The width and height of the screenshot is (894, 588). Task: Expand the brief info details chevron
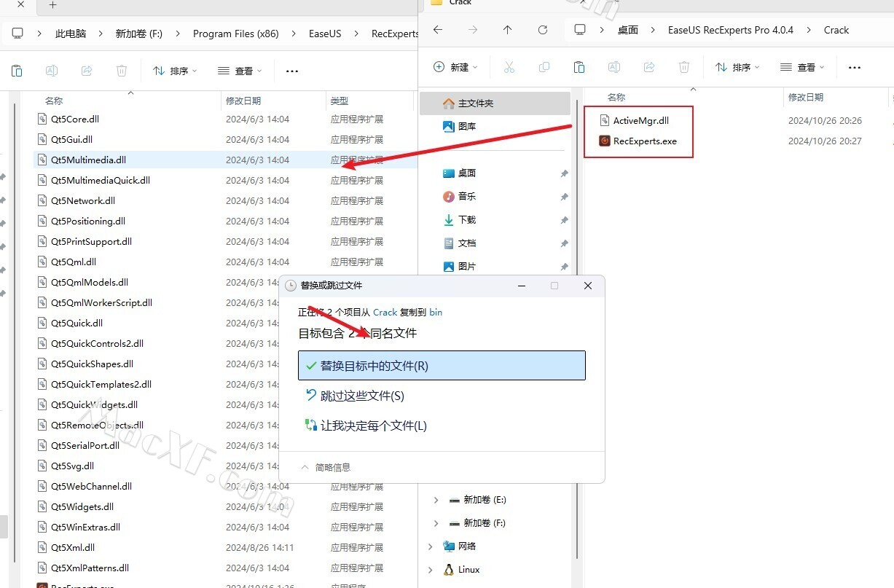[305, 467]
